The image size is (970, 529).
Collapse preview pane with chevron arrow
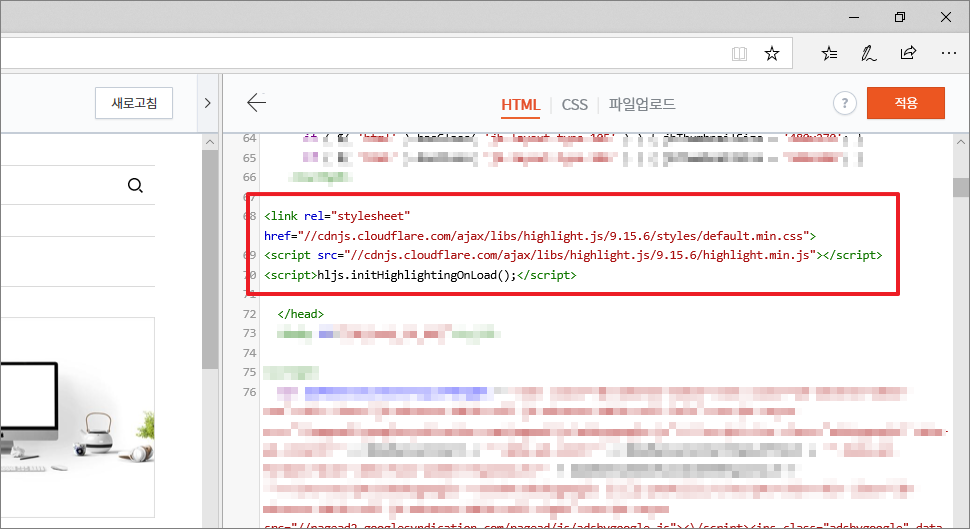(x=208, y=103)
